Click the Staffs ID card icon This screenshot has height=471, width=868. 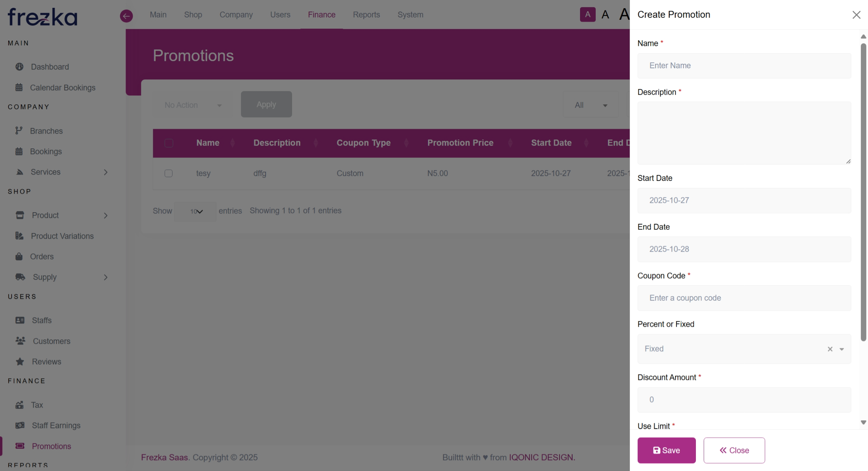click(x=20, y=320)
